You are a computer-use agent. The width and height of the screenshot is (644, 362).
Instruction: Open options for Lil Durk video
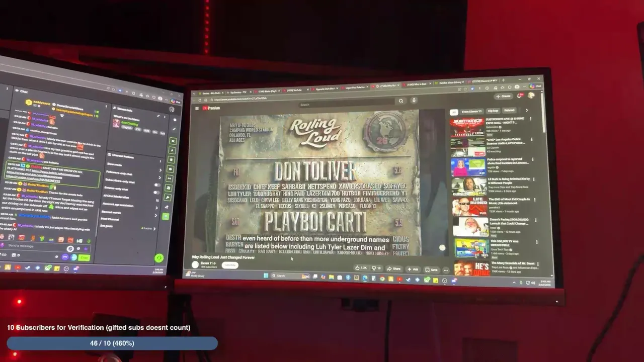[534, 179]
